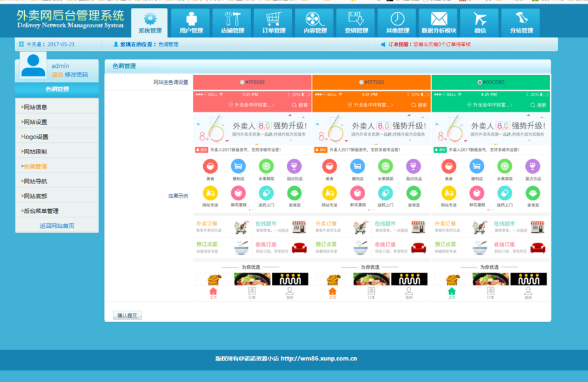Click the green preview's 美食 icon
Viewport: 588px width, 382px height.
pyautogui.click(x=449, y=166)
